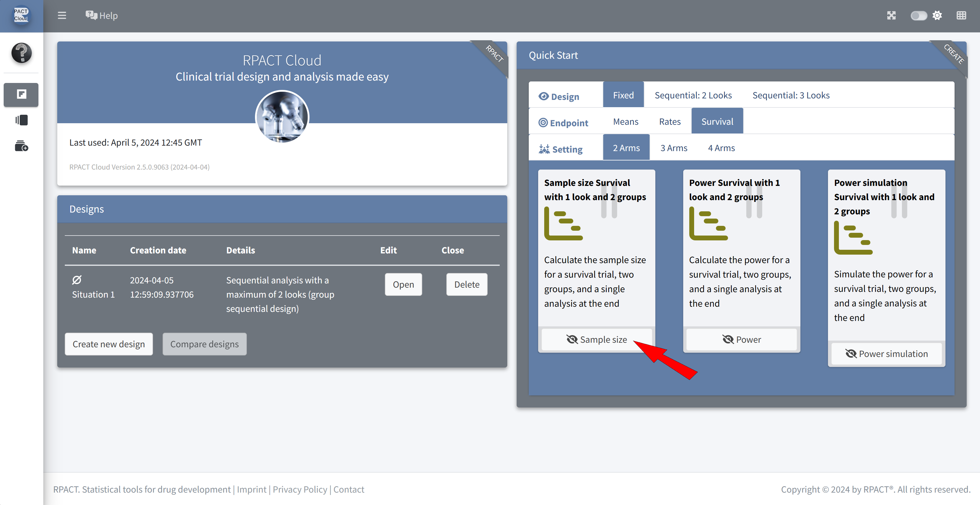The image size is (980, 505).
Task: Click the Create new design button
Action: [109, 344]
